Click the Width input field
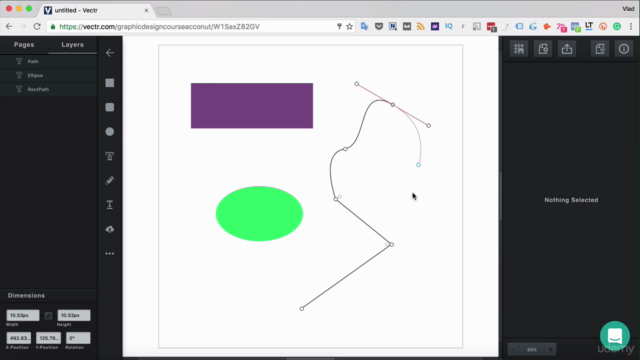Viewport: 640px width, 360px height. pyautogui.click(x=23, y=315)
